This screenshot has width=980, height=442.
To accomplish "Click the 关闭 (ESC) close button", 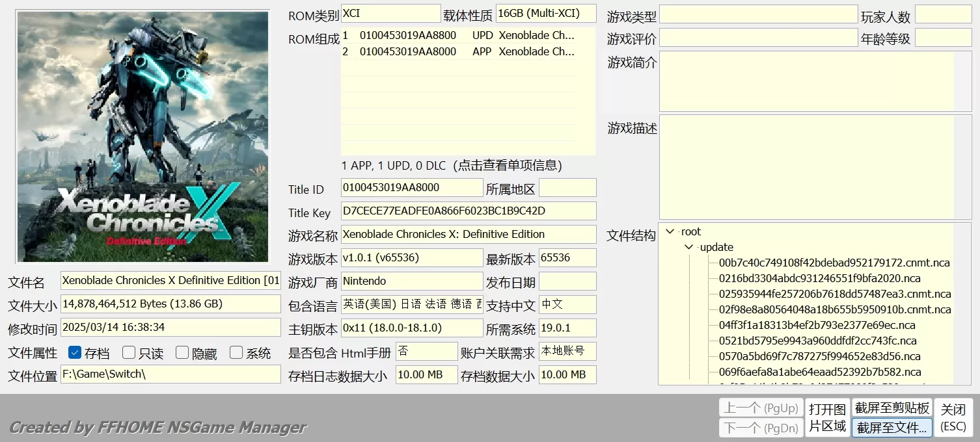I will [953, 417].
